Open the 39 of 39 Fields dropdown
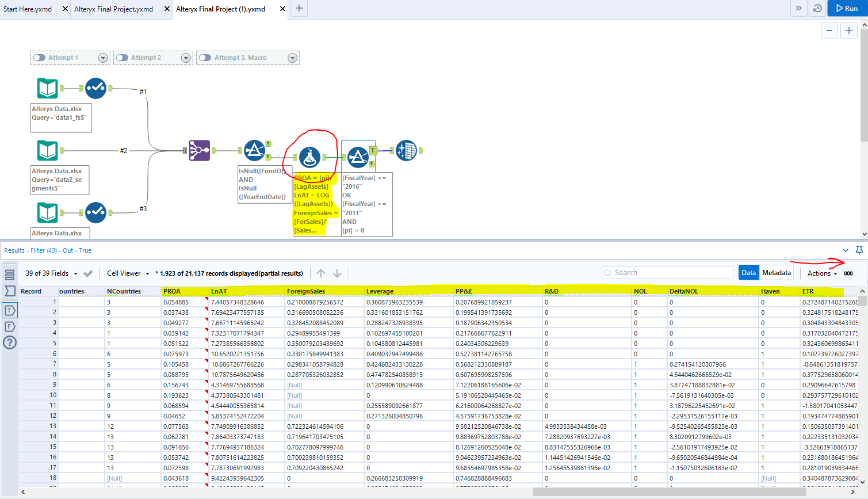Image resolution: width=868 pixels, height=499 pixels. click(x=51, y=273)
